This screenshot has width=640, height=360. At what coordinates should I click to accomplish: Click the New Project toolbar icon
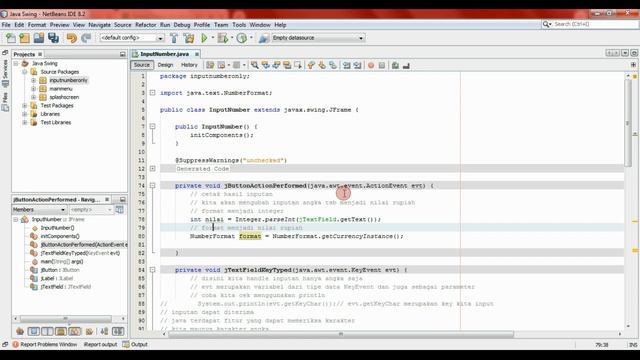(24, 38)
